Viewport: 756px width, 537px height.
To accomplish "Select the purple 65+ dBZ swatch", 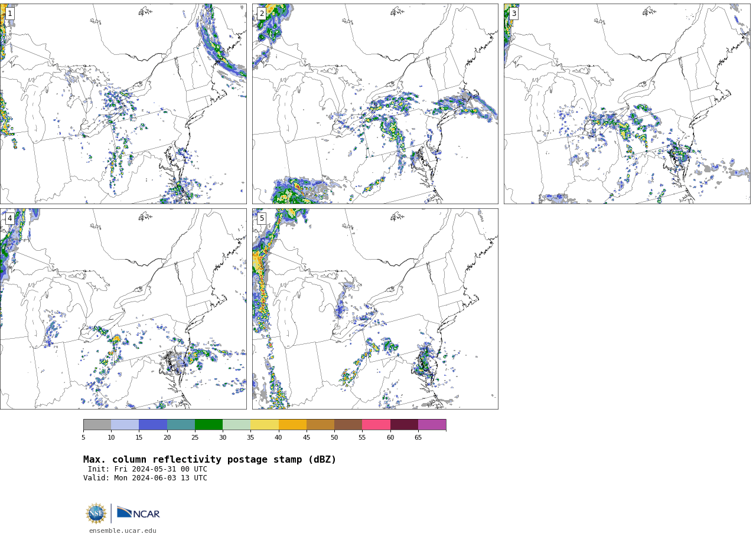I will [x=432, y=425].
